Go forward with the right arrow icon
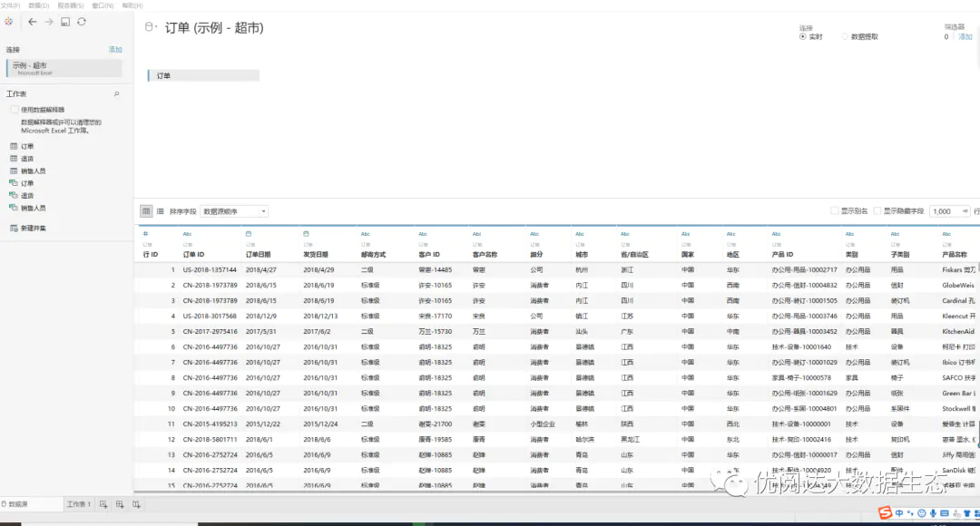This screenshot has height=526, width=980. click(x=49, y=21)
